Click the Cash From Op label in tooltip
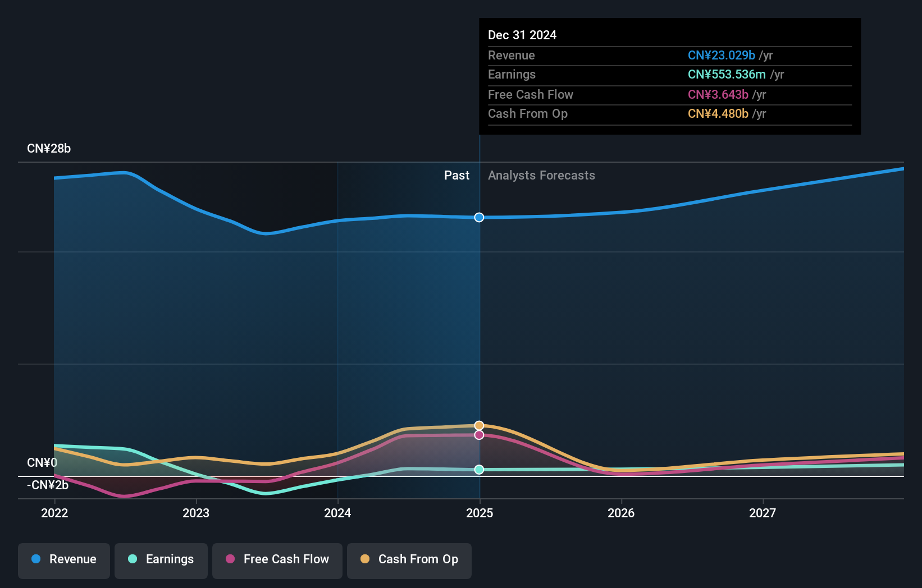 click(x=528, y=113)
